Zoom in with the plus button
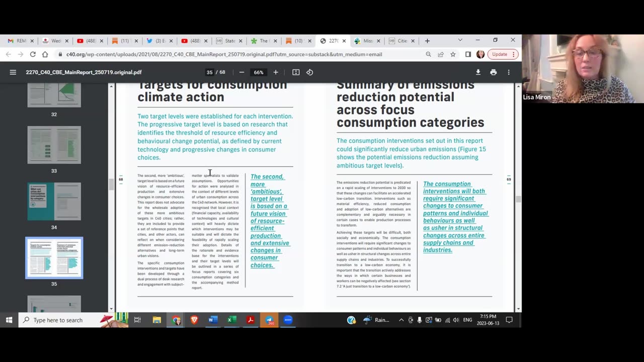Viewport: 644px width, 362px height. click(276, 72)
